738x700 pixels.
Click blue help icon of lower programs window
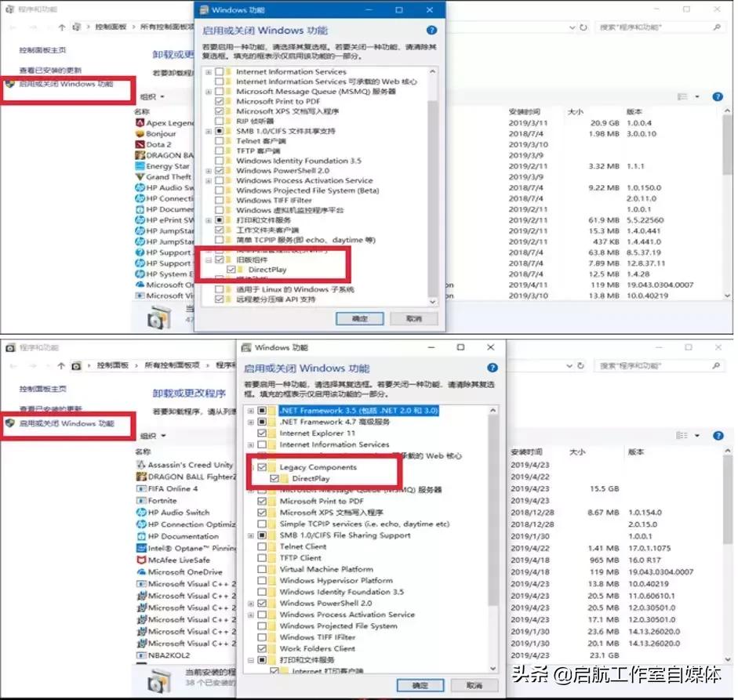[x=718, y=435]
